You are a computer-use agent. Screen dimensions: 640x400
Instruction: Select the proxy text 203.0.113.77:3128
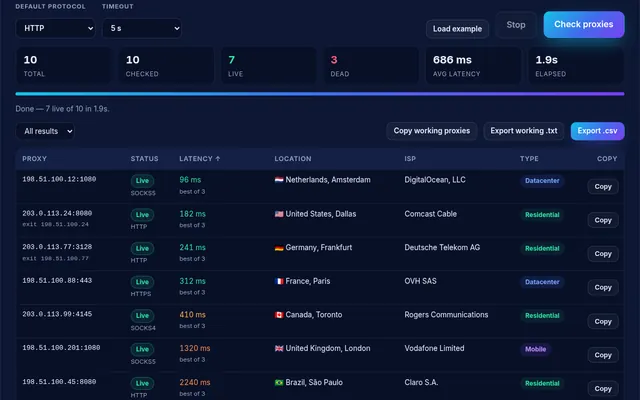[x=57, y=247]
